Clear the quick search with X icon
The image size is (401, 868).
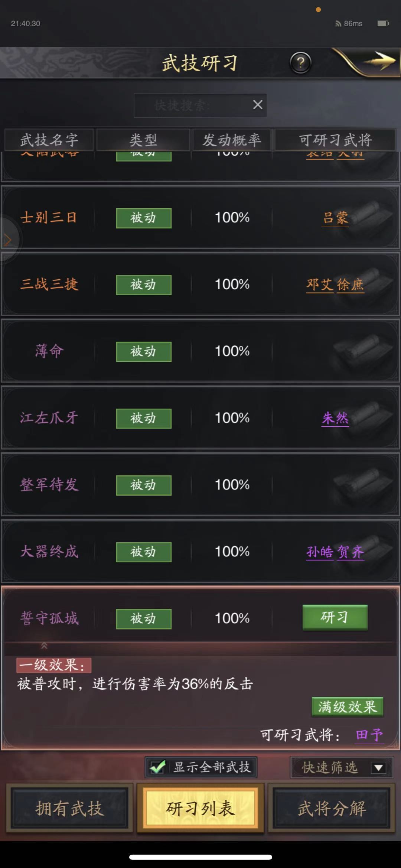(258, 105)
